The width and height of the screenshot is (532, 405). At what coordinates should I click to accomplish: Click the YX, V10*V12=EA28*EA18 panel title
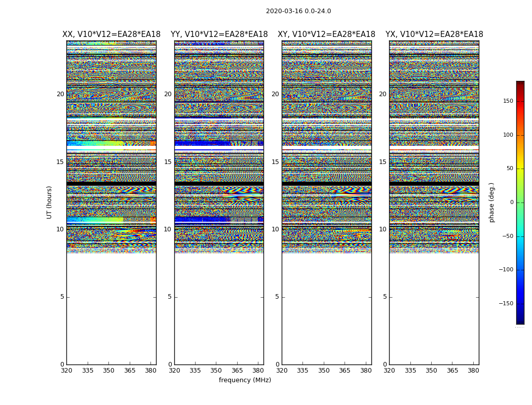pyautogui.click(x=434, y=34)
